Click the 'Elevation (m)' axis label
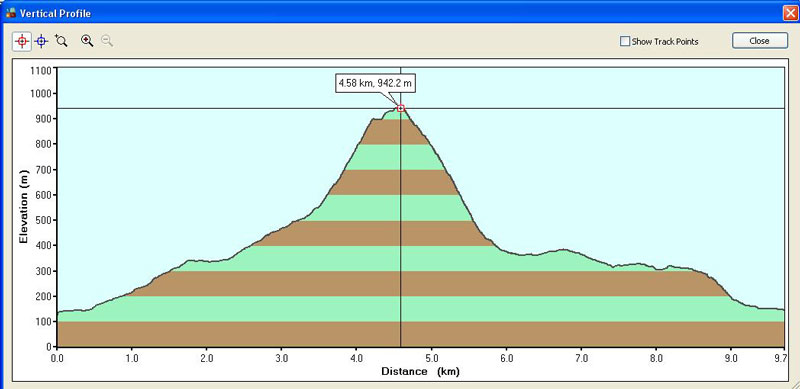The width and height of the screenshot is (800, 389). (x=23, y=207)
